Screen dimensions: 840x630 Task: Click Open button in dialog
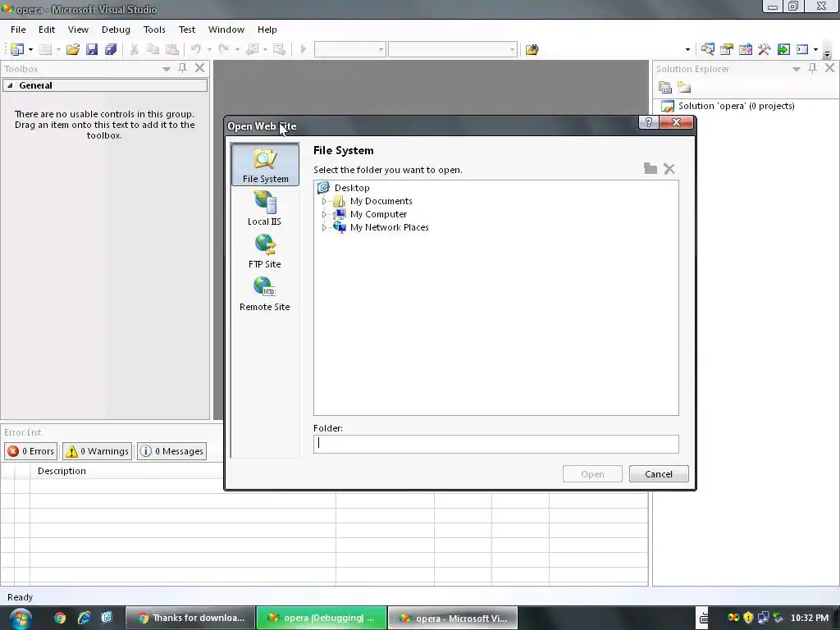592,474
